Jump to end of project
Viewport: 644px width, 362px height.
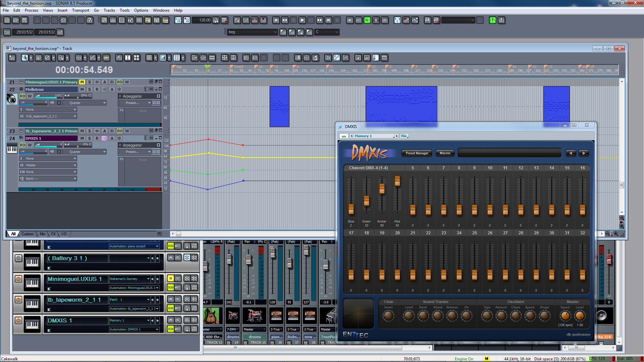328,20
